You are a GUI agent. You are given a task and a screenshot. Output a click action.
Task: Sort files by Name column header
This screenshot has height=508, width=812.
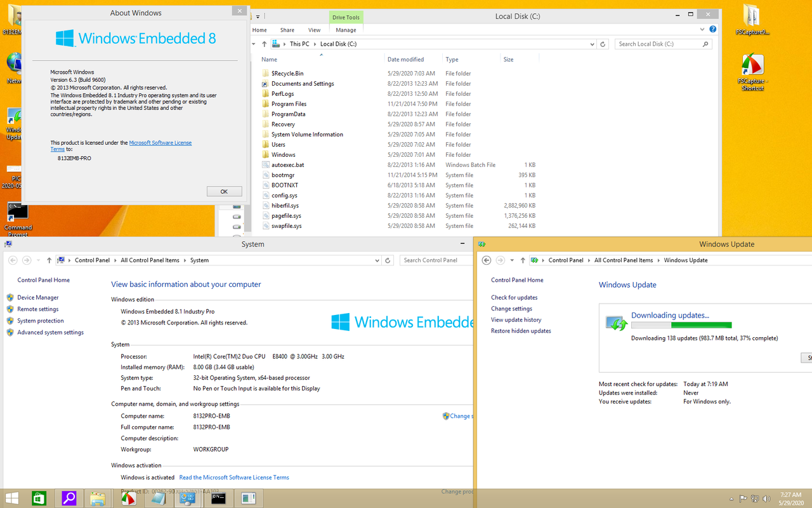point(320,60)
